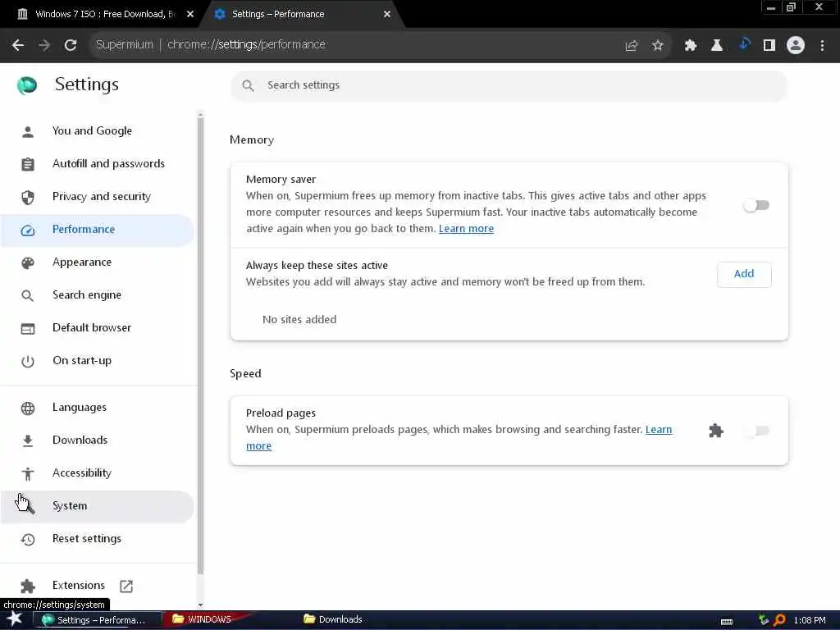Open the Start menu star button
The width and height of the screenshot is (840, 630).
(x=15, y=619)
